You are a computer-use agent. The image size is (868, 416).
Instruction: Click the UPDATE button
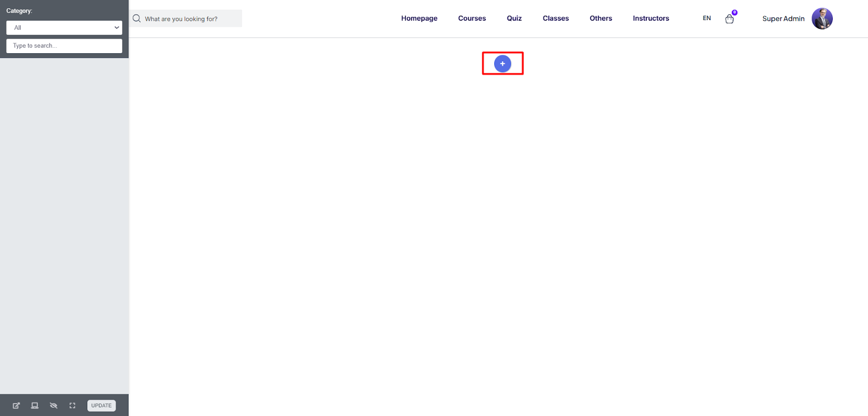(x=101, y=406)
